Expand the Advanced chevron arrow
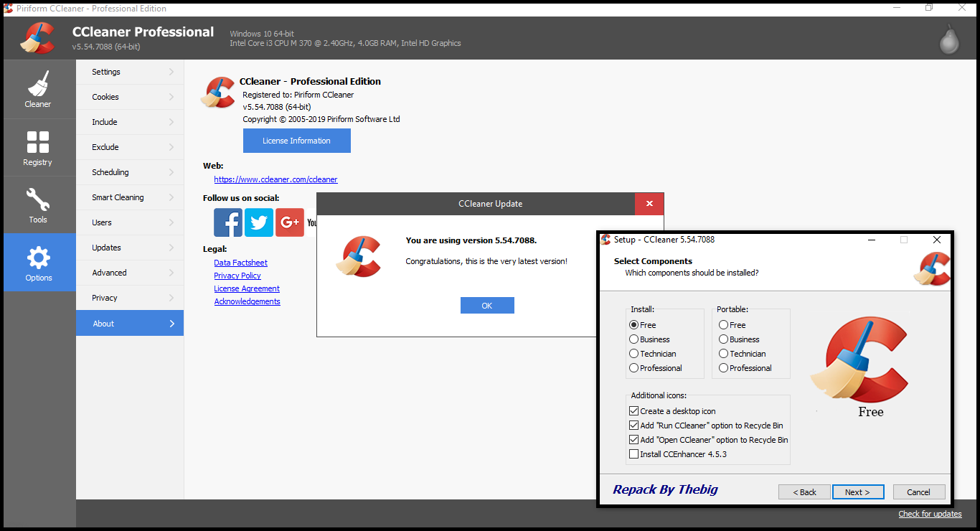The image size is (980, 531). [171, 273]
